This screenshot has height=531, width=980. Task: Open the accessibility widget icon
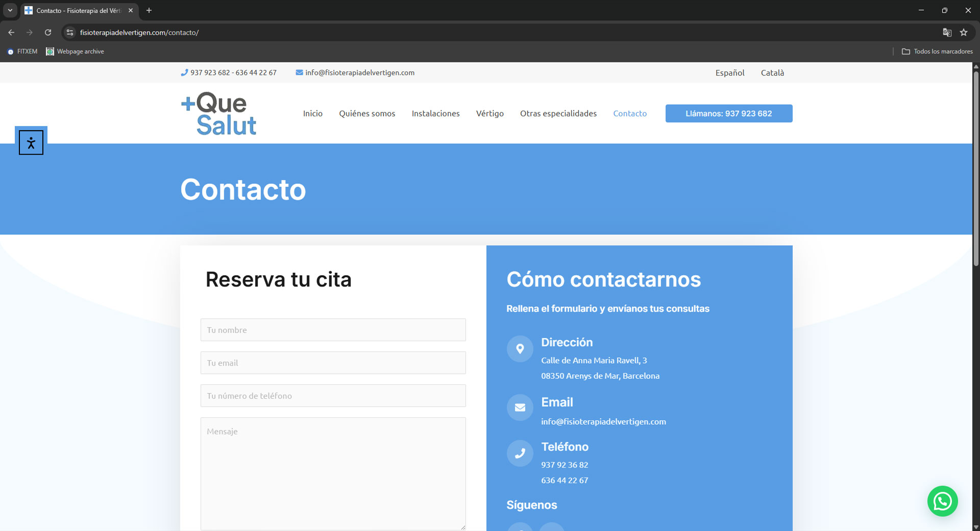31,142
